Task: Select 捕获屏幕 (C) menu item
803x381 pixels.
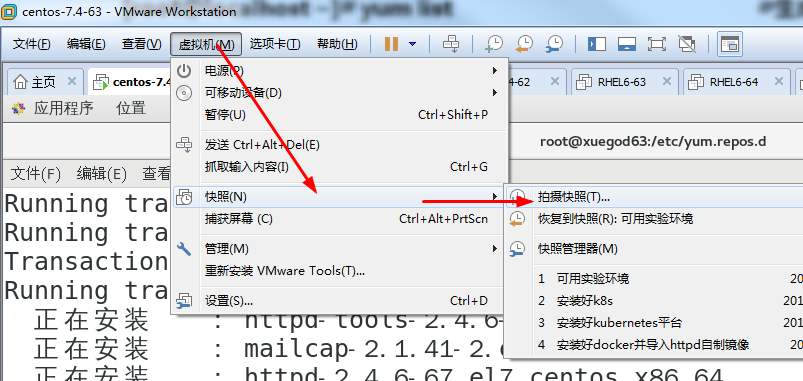Action: (x=340, y=219)
